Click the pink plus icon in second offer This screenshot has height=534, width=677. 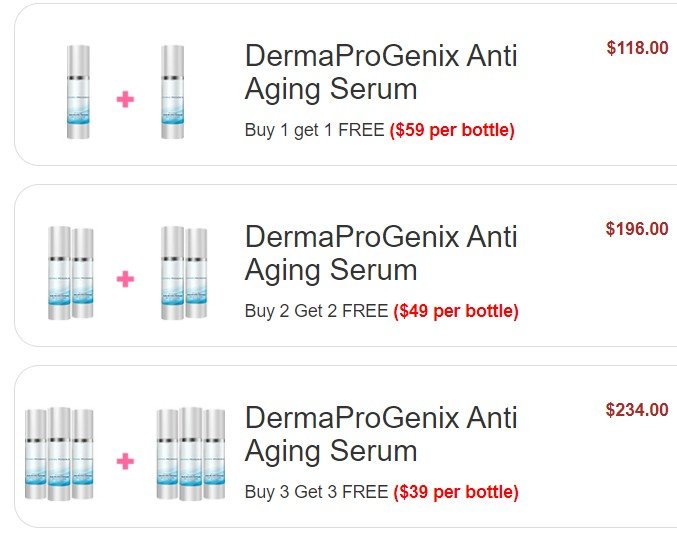(125, 279)
